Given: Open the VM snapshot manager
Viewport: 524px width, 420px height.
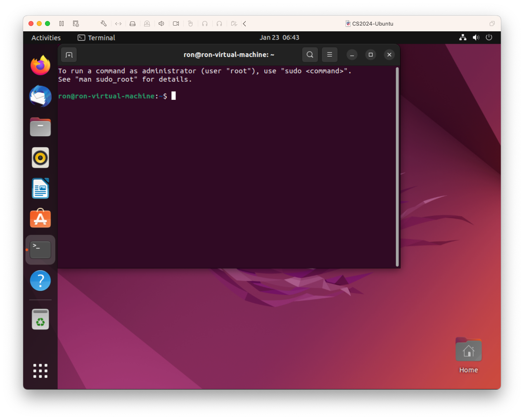Looking at the screenshot, I should coord(76,24).
